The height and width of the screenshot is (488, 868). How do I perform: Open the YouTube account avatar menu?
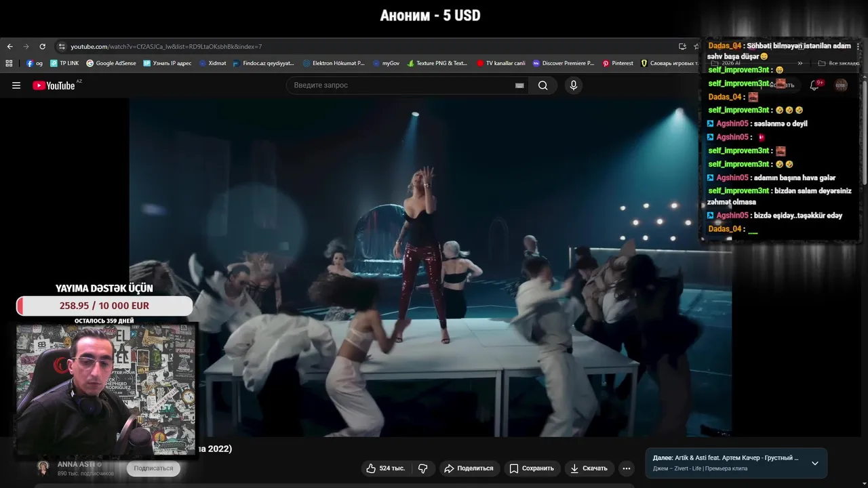click(x=841, y=85)
